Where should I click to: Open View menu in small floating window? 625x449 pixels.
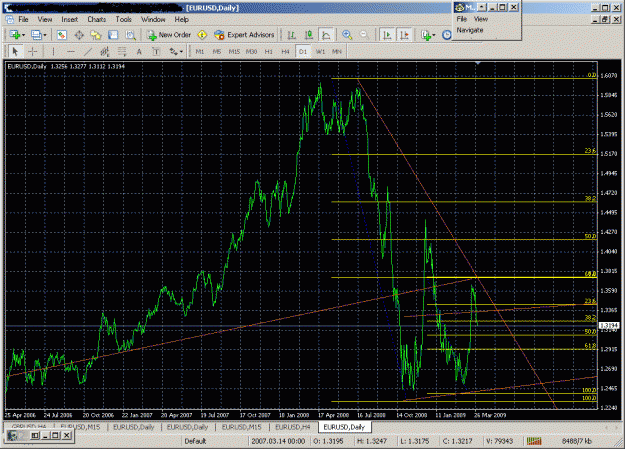(x=481, y=19)
